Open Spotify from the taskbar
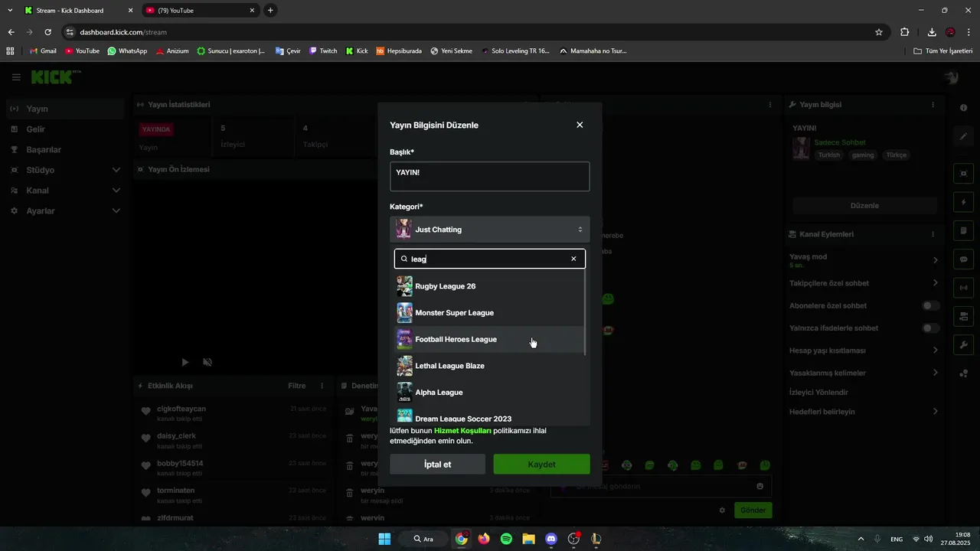The height and width of the screenshot is (551, 980). coord(506,539)
